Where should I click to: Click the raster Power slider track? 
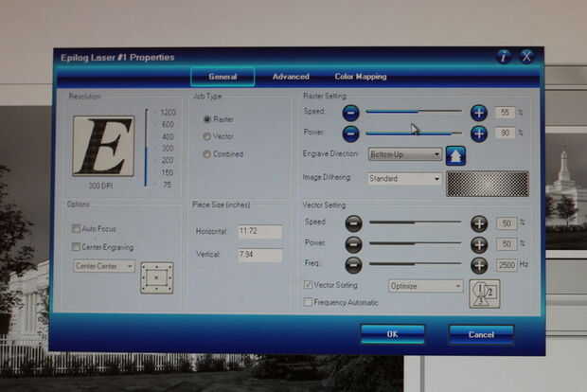pos(414,133)
